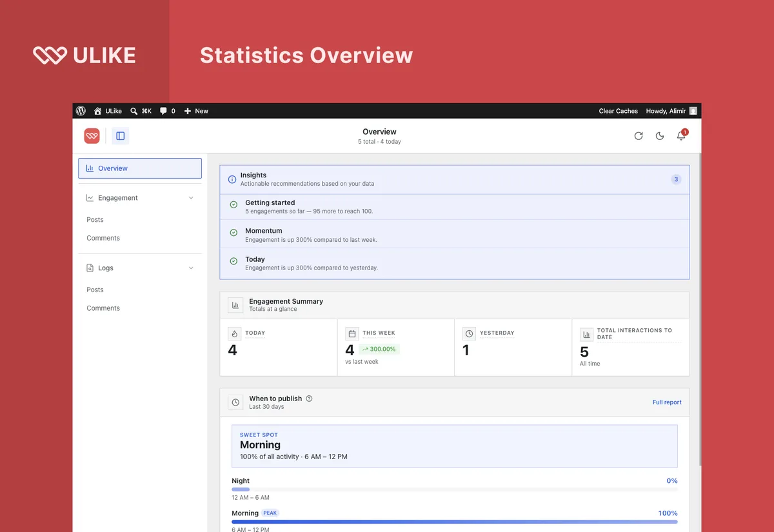The image size is (774, 532).
Task: Click the THIS WEEK calendar icon
Action: (352, 333)
